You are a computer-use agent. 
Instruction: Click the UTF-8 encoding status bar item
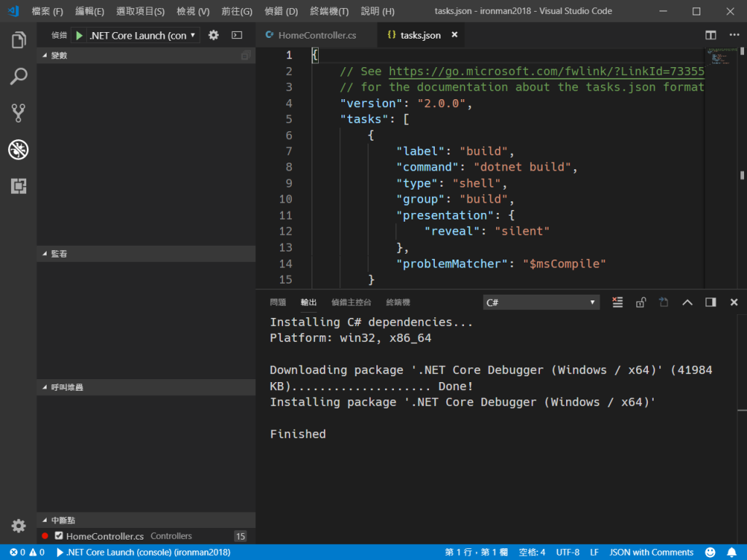568,552
